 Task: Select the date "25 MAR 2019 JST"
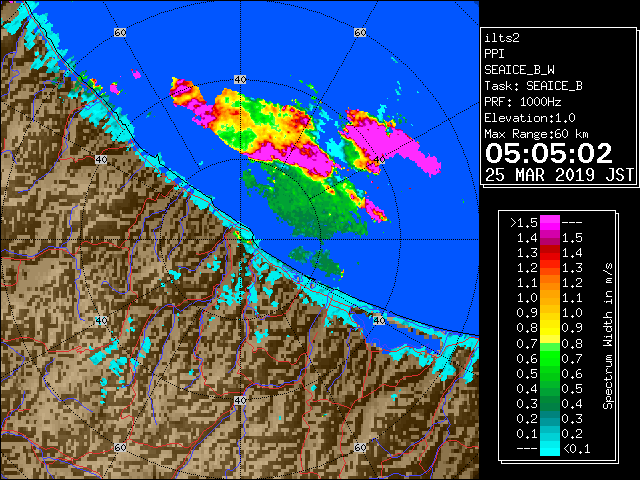pyautogui.click(x=559, y=175)
